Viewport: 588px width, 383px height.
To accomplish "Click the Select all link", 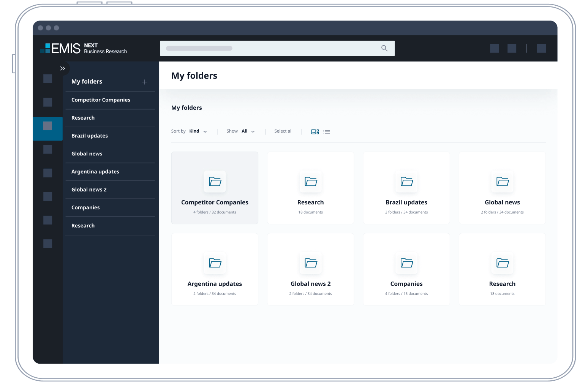I will click(x=283, y=131).
